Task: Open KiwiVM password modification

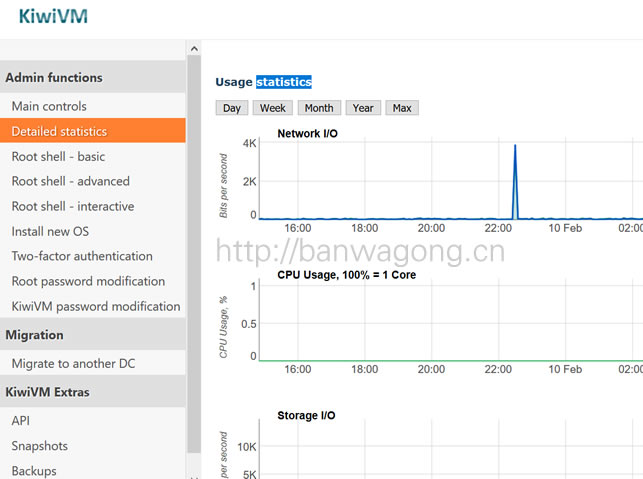Action: (95, 306)
